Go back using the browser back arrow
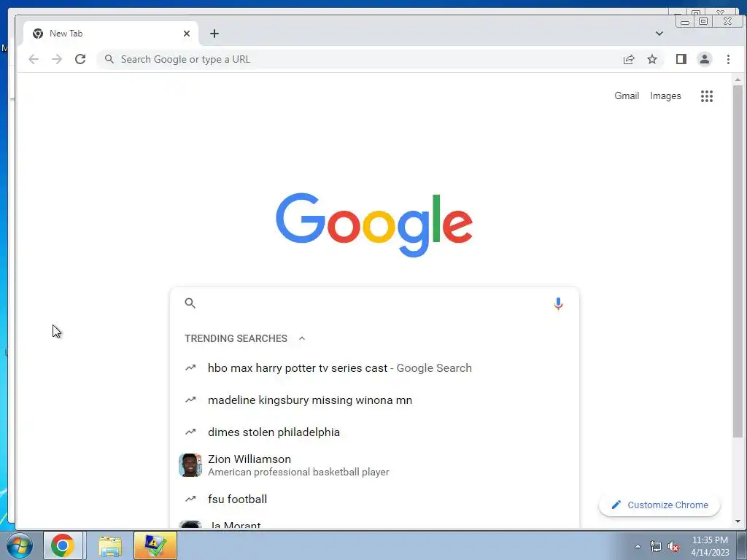The height and width of the screenshot is (560, 747). (34, 59)
